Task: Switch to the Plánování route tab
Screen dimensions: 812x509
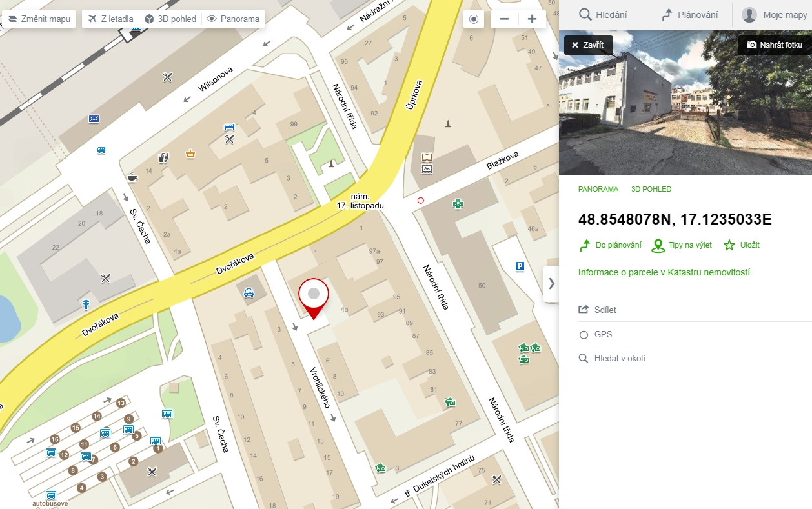Action: [689, 15]
